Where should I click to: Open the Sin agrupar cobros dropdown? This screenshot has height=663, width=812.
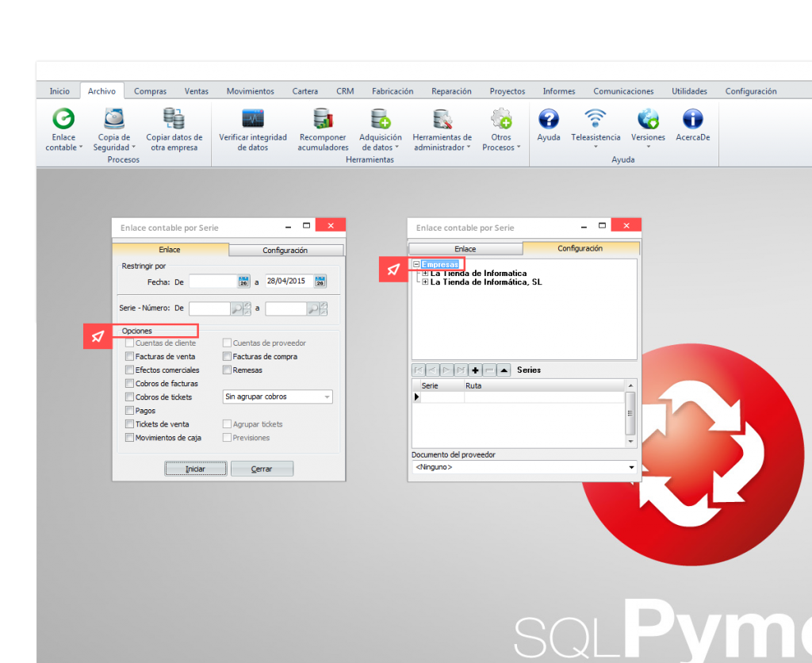click(278, 397)
